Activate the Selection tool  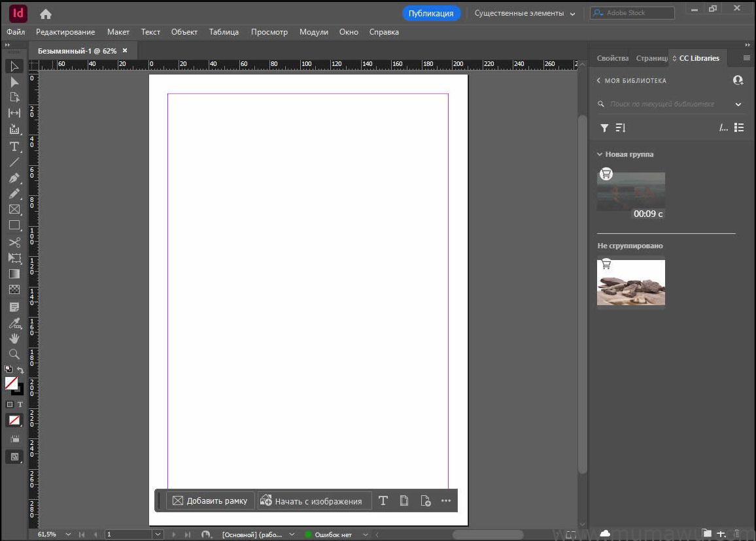click(x=14, y=66)
